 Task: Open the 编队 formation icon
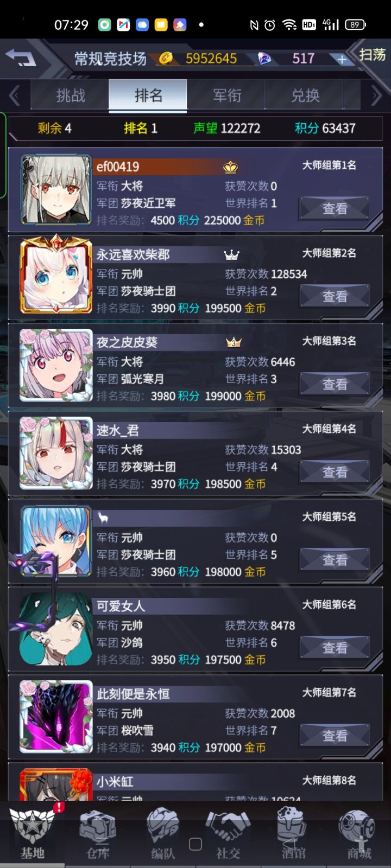(x=163, y=833)
